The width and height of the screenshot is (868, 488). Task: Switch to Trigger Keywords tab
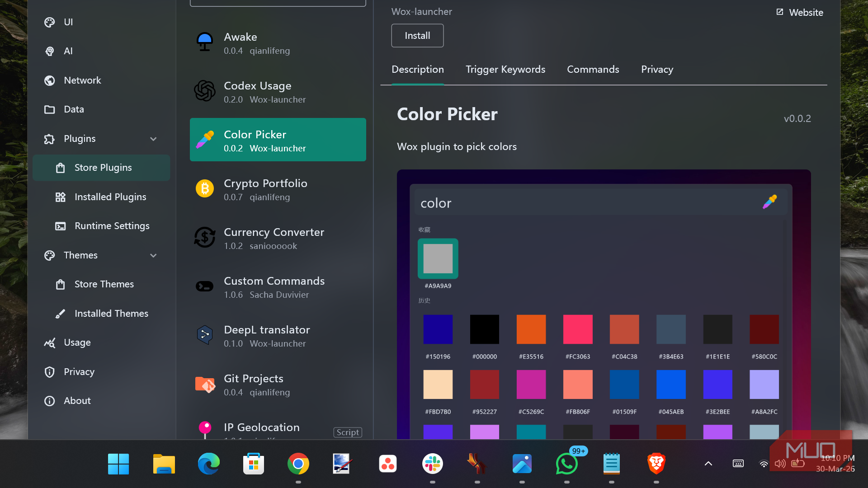pyautogui.click(x=505, y=70)
